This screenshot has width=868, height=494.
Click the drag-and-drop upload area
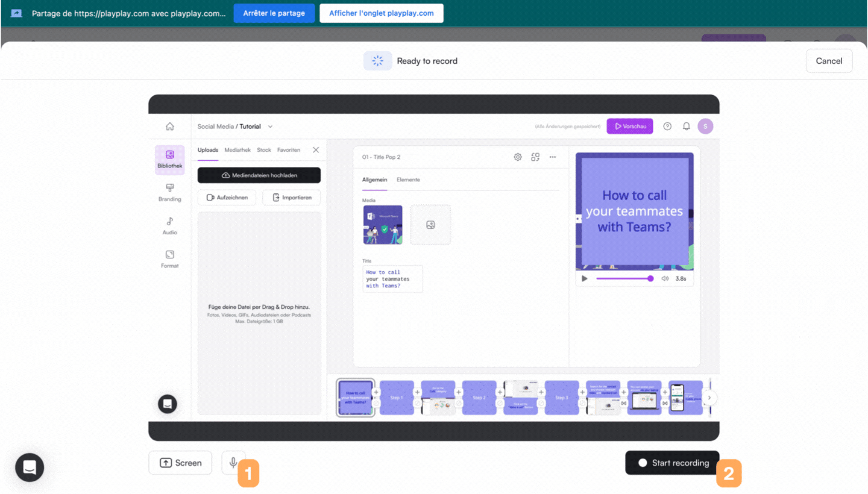(259, 313)
